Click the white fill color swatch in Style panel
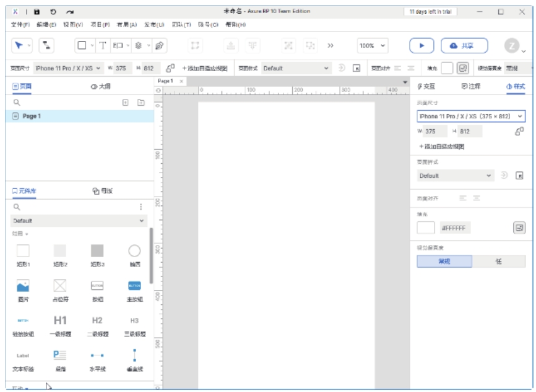Image resolution: width=536 pixels, height=392 pixels. click(x=426, y=228)
